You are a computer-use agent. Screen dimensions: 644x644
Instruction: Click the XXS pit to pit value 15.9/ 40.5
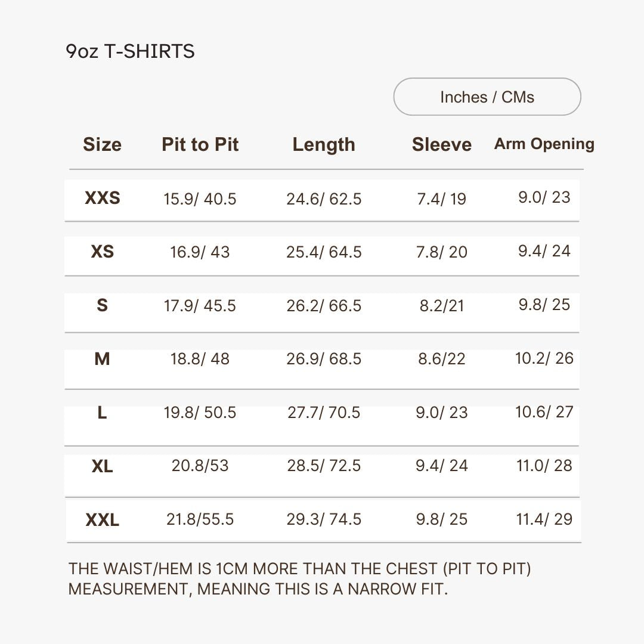tap(200, 199)
